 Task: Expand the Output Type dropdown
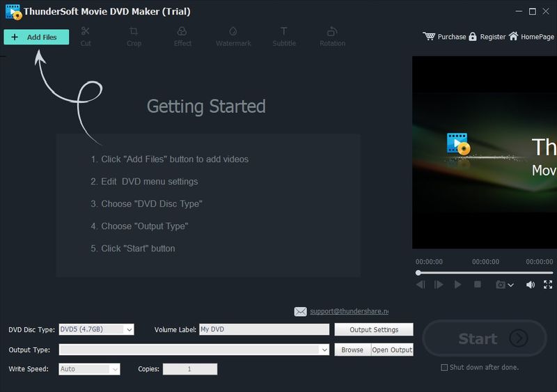pyautogui.click(x=194, y=350)
